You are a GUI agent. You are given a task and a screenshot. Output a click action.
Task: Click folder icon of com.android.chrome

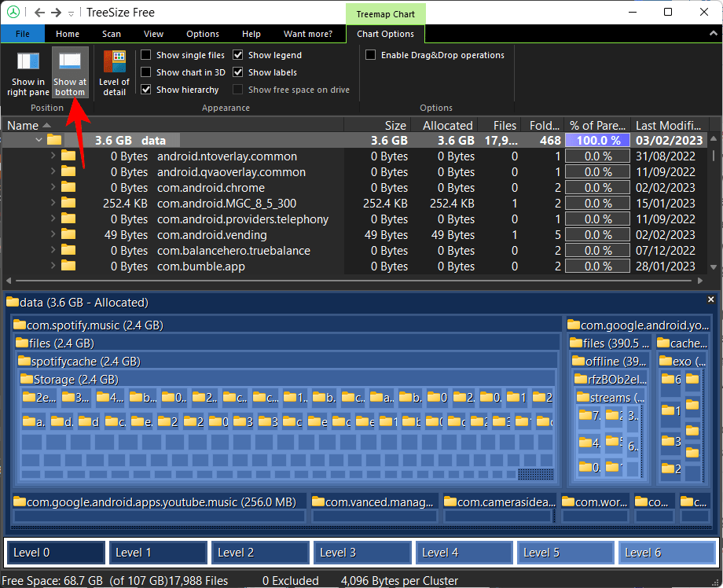click(68, 187)
